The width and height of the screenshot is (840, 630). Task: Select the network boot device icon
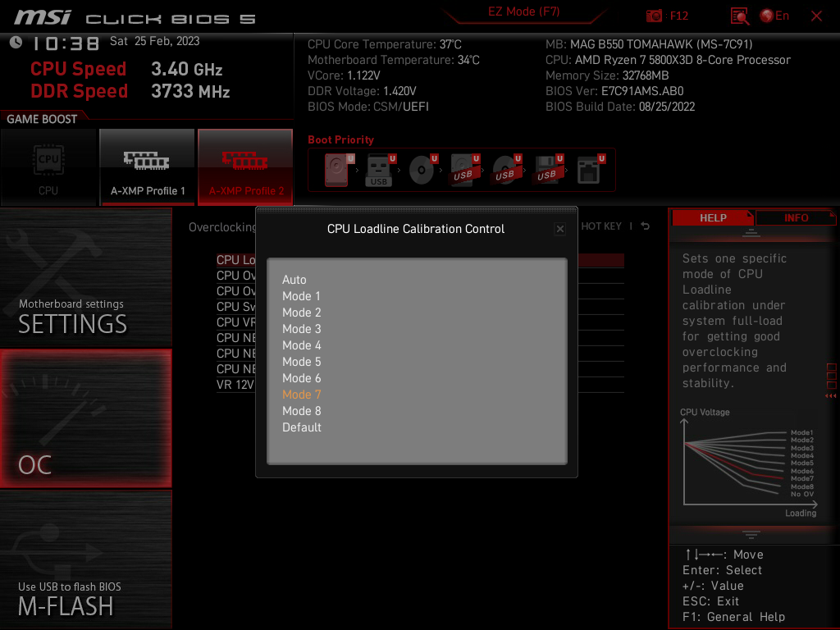[x=591, y=170]
